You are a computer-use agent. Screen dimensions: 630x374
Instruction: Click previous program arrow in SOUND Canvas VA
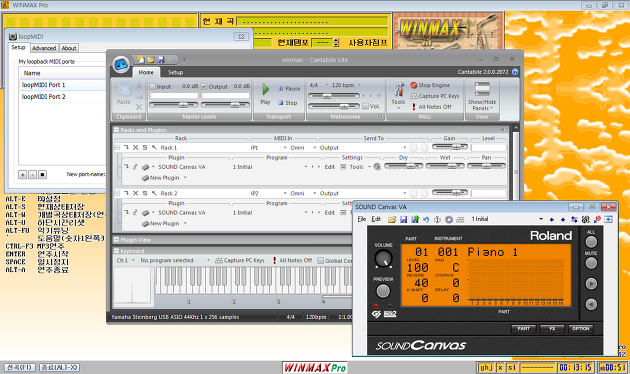pyautogui.click(x=552, y=219)
